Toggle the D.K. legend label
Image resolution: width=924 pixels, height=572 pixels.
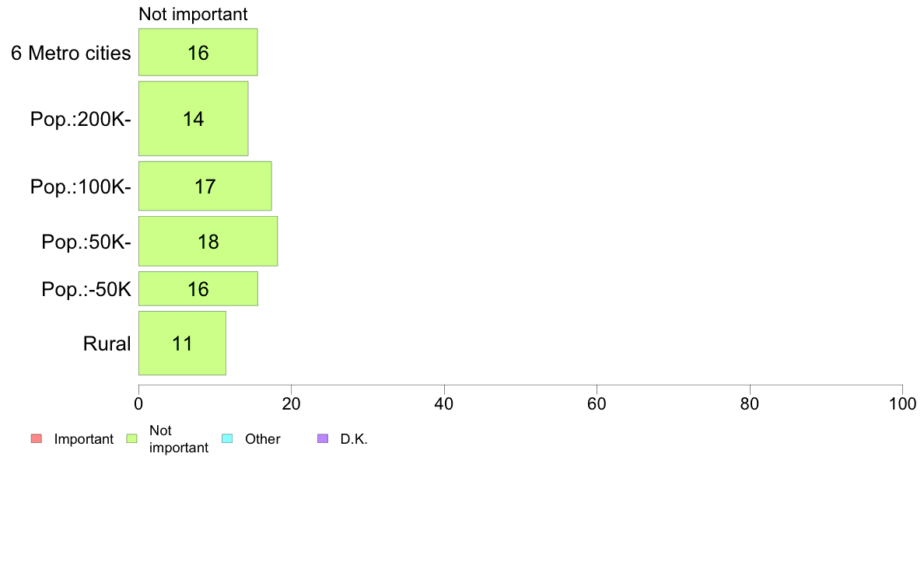pyautogui.click(x=354, y=439)
